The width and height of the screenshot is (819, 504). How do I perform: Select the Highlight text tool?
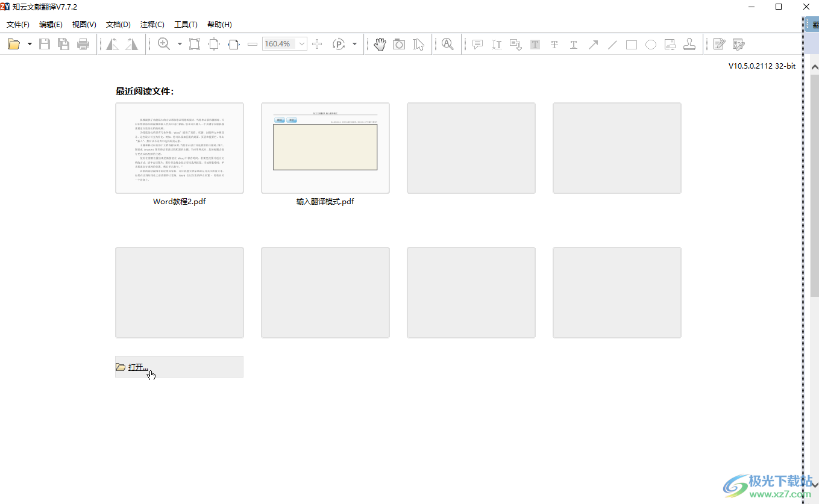tap(535, 45)
